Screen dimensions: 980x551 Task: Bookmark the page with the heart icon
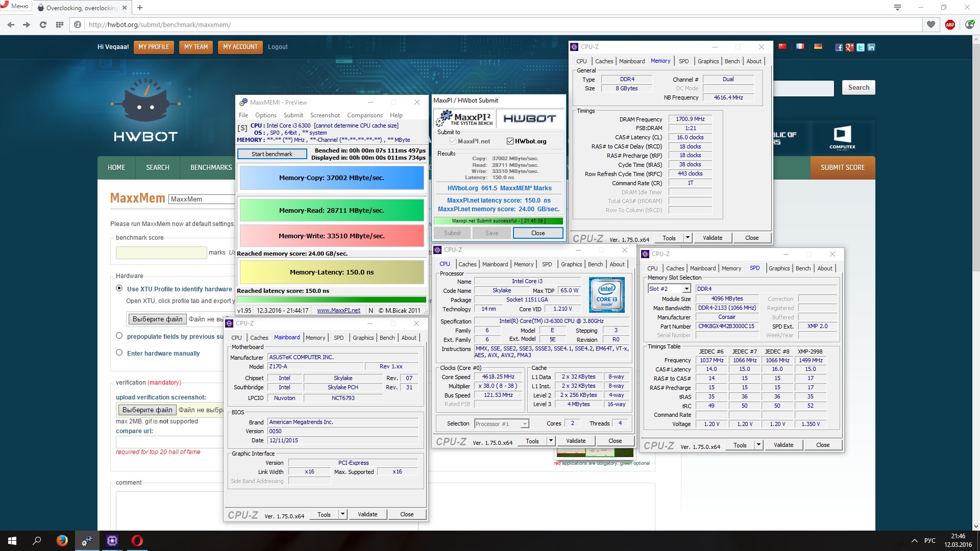(x=930, y=24)
